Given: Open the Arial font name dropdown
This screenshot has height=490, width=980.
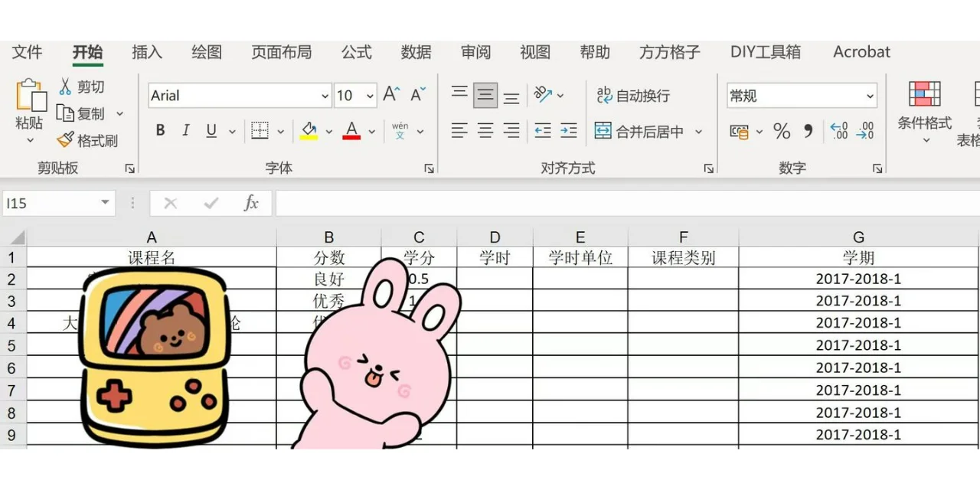Looking at the screenshot, I should tap(325, 96).
